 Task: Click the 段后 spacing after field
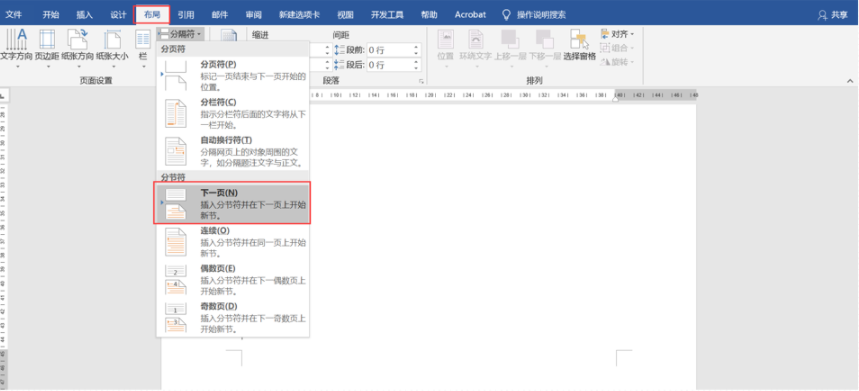pyautogui.click(x=389, y=65)
